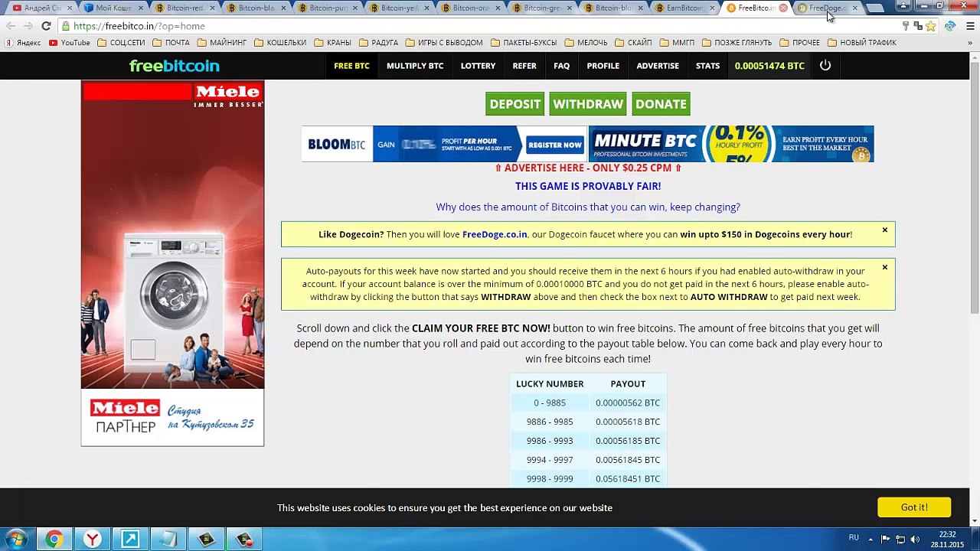Open the Windows Start menu

[16, 540]
